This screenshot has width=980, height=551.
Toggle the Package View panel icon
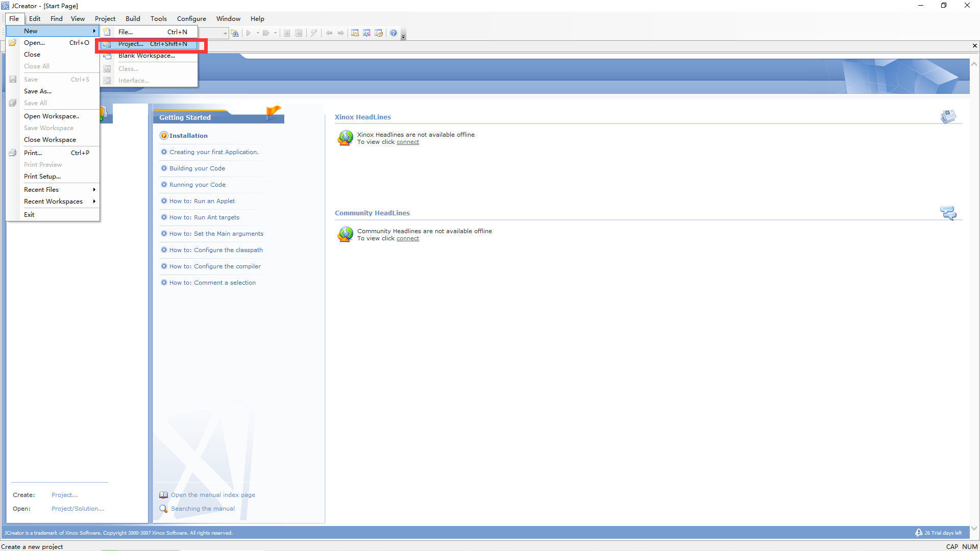(x=379, y=33)
